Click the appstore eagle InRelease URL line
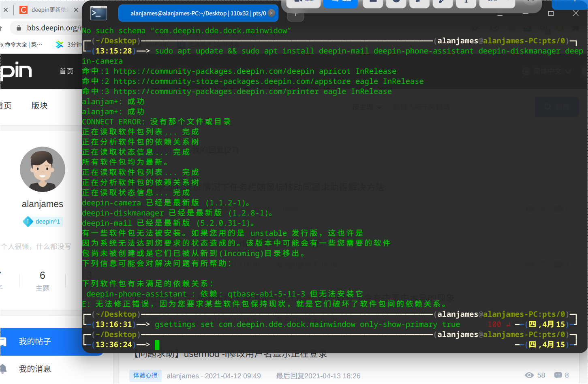Image resolution: width=588 pixels, height=384 pixels. pyautogui.click(x=253, y=81)
